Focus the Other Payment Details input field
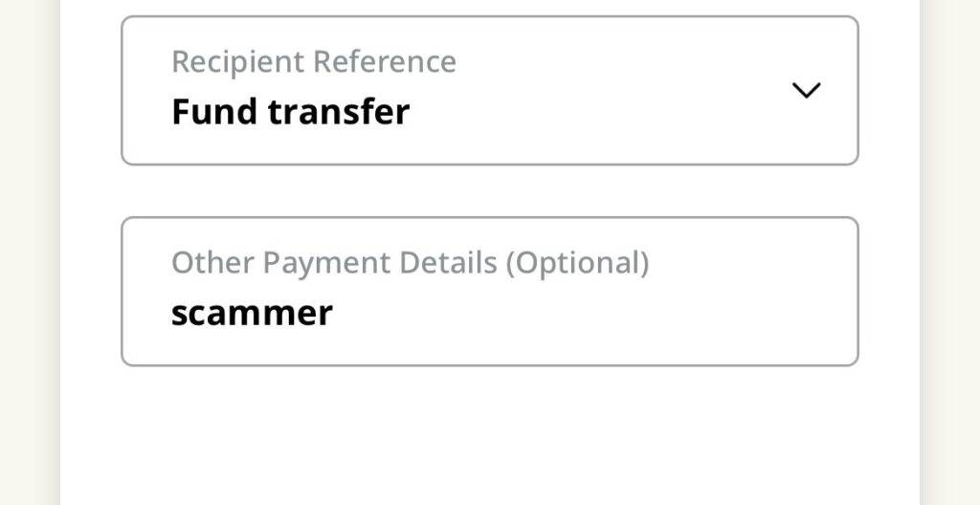Image resolution: width=980 pixels, height=505 pixels. click(489, 292)
